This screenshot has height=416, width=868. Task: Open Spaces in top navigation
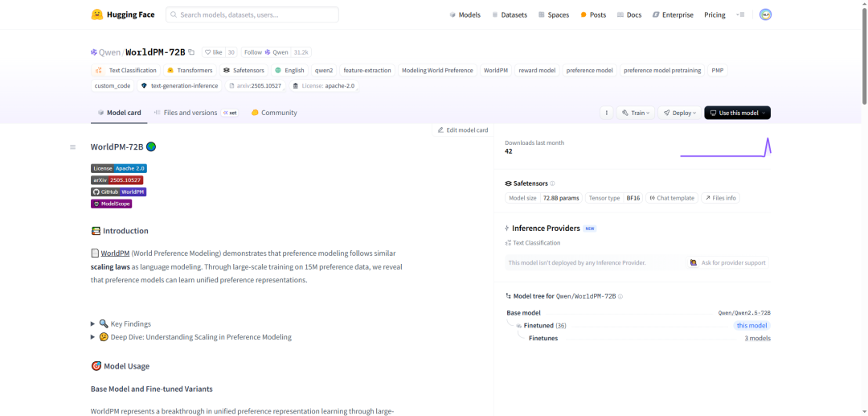pyautogui.click(x=554, y=15)
